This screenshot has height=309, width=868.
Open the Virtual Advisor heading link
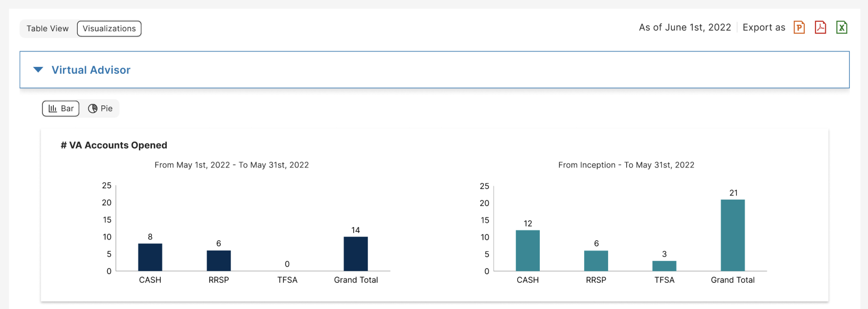(x=91, y=70)
